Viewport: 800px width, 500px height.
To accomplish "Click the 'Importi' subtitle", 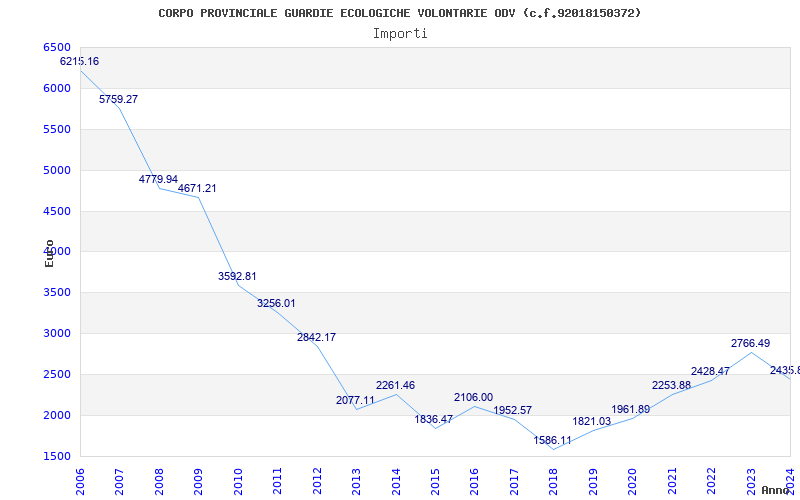I will 400,34.
